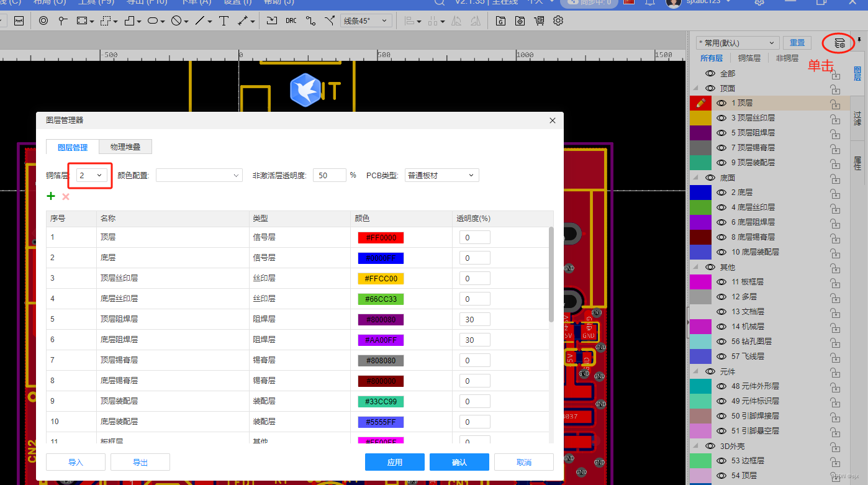Click the #FFCC00 color swatch for 顶层丝印层

pyautogui.click(x=381, y=278)
